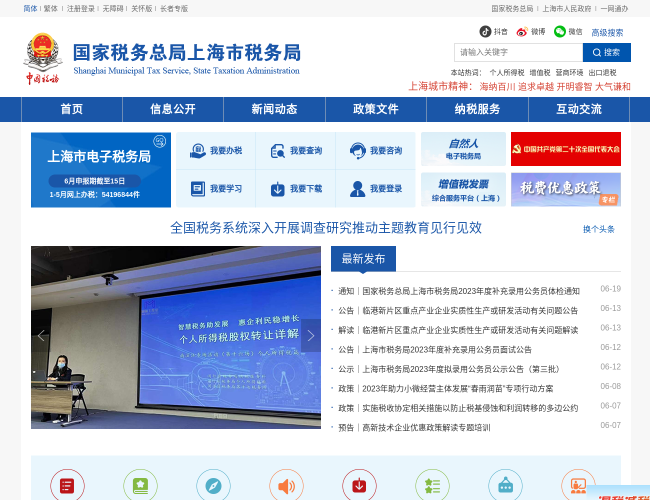Screen dimensions: 650x500
Task: Open the 微博 (Weibo) social icon
Action: (522, 32)
